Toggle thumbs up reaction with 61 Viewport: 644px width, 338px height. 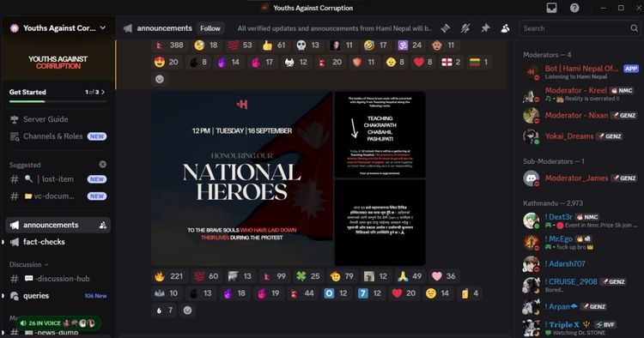pos(274,45)
